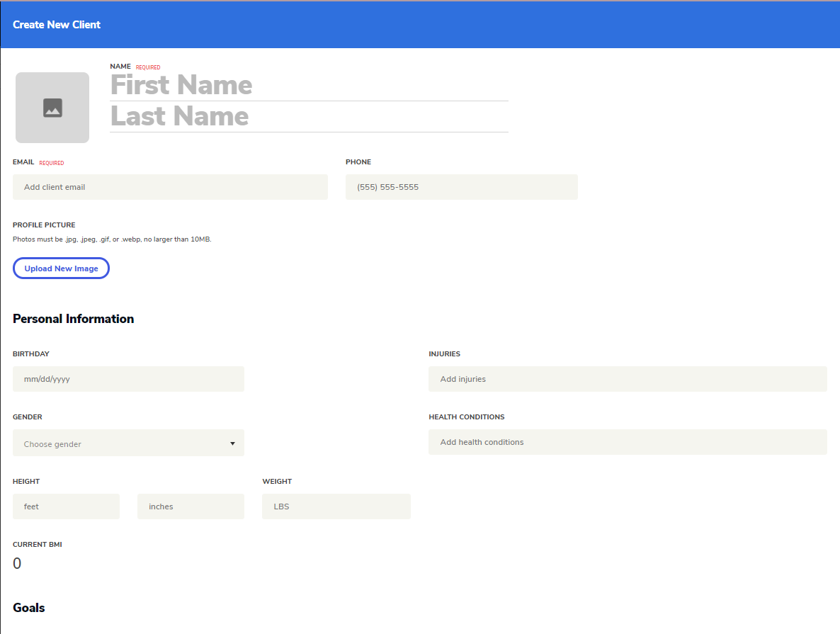
Task: Click the Personal Information section heading
Action: (x=73, y=319)
